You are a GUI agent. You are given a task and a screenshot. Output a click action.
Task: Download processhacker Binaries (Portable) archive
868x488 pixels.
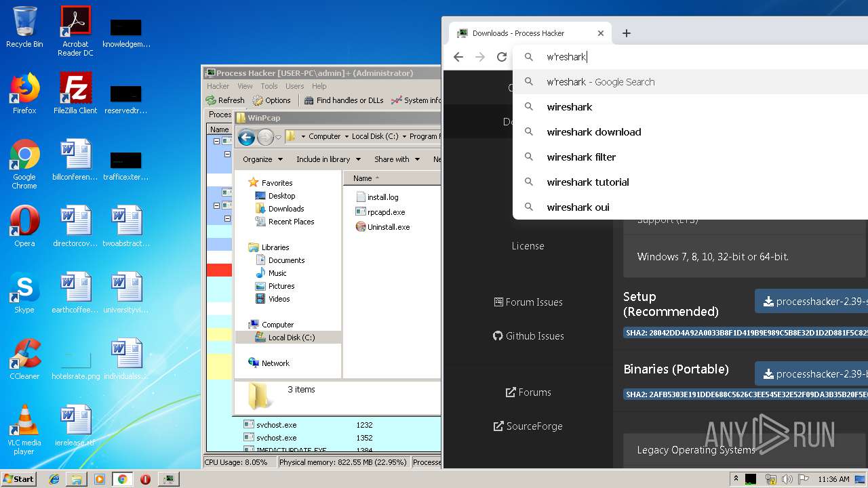click(811, 373)
